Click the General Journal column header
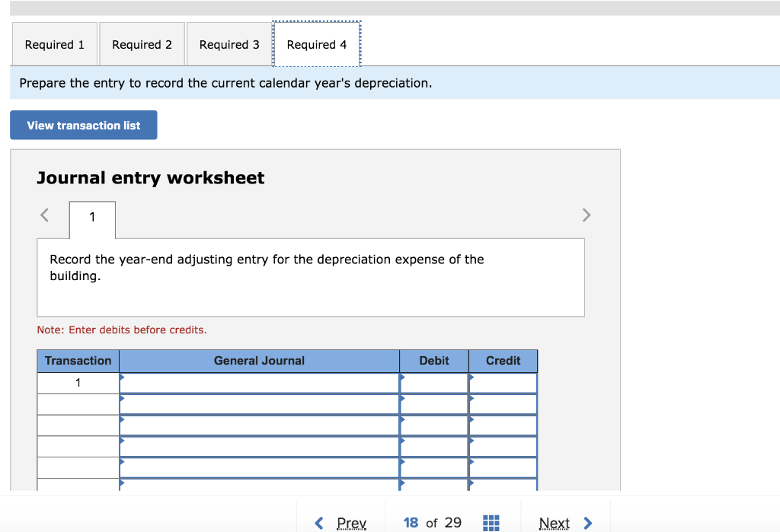 tap(259, 361)
